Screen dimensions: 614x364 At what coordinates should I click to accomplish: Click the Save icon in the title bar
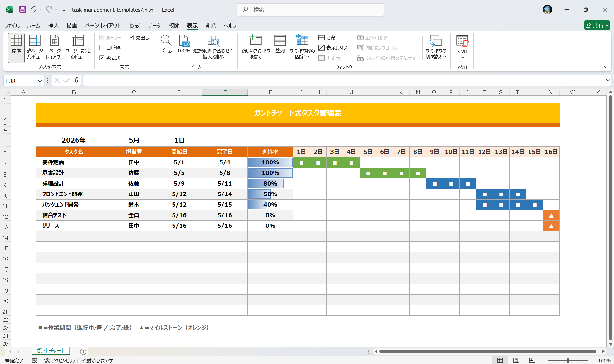click(22, 10)
